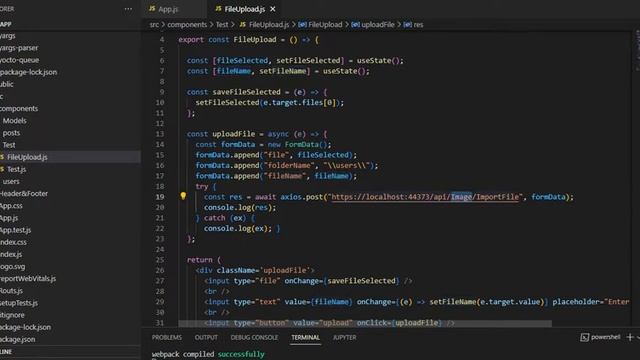Select the Terminal panel tab
This screenshot has height=360, width=640.
click(x=305, y=338)
